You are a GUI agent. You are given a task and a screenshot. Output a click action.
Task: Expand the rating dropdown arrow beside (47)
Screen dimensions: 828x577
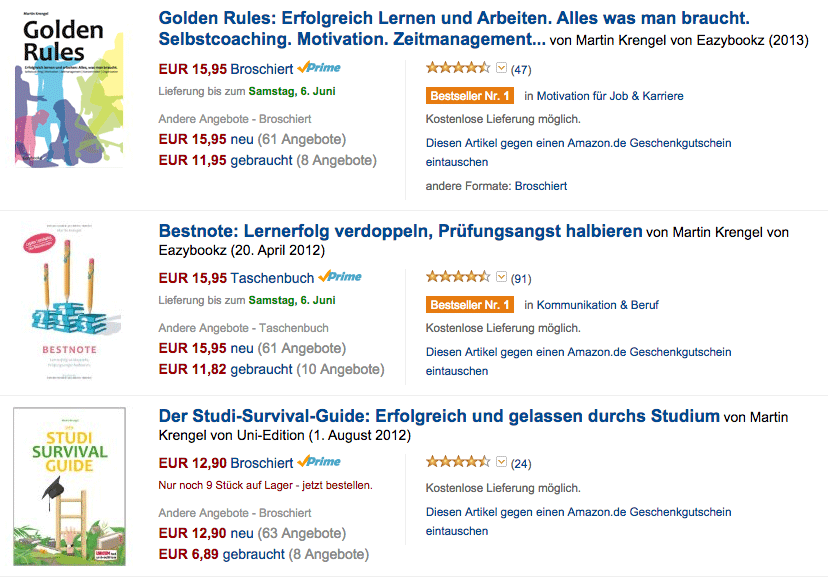(x=502, y=68)
